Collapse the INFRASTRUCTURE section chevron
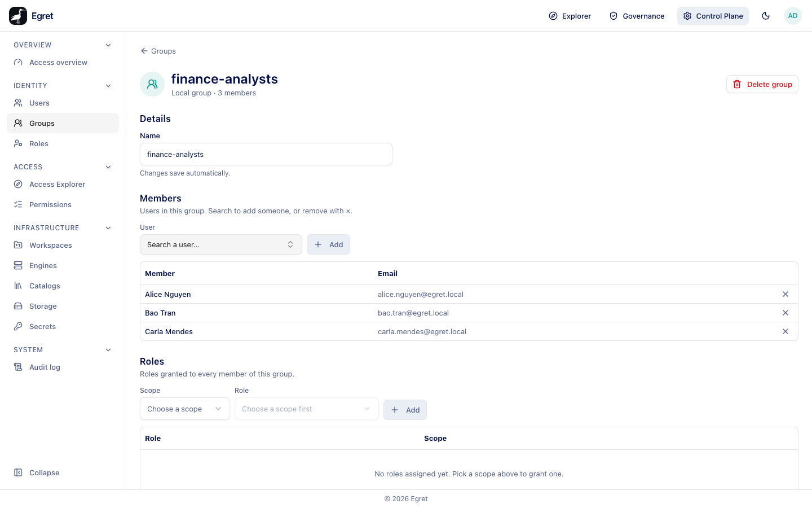This screenshot has height=508, width=812. (108, 228)
